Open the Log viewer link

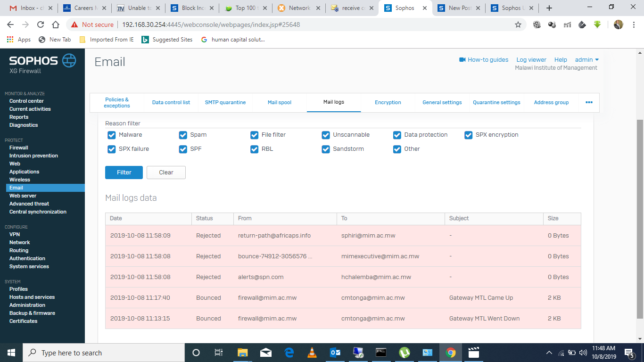(x=531, y=60)
